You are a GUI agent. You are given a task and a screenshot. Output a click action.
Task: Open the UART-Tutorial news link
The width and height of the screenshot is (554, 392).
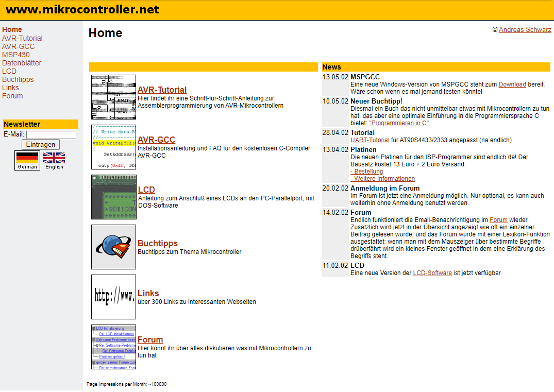370,140
